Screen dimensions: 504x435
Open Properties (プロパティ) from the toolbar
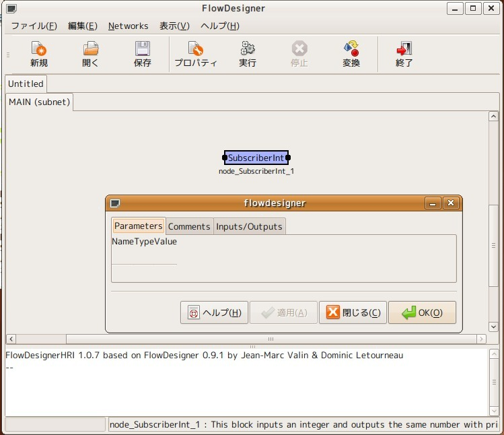click(x=195, y=50)
